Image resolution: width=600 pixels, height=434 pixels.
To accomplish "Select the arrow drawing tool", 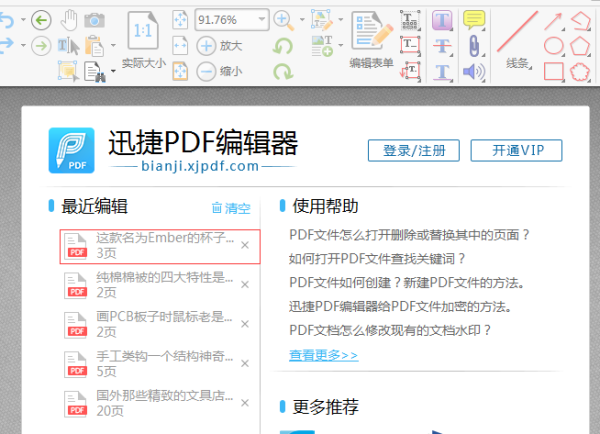I will 553,21.
